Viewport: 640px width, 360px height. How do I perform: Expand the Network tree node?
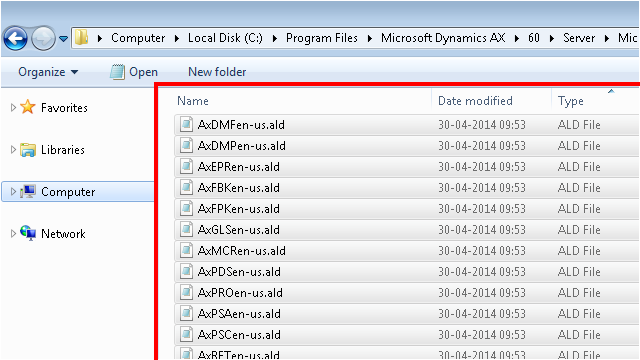[x=13, y=233]
